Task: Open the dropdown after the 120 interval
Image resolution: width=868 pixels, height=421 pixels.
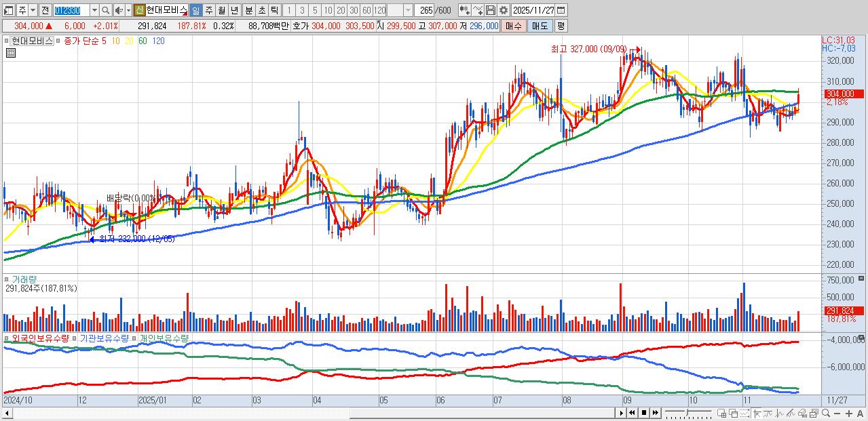Action: (408, 10)
